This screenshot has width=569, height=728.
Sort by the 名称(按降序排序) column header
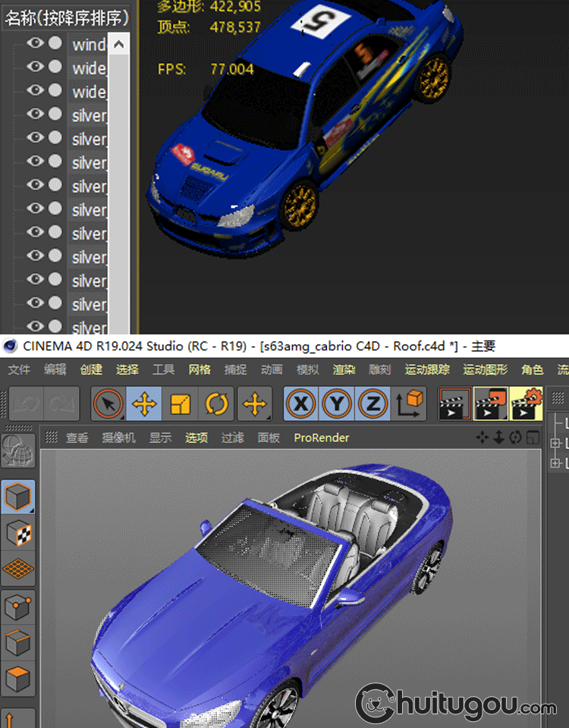pyautogui.click(x=67, y=18)
